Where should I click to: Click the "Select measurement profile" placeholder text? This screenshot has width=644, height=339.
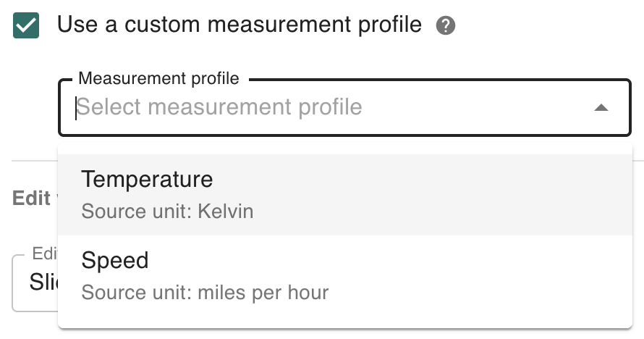point(219,107)
